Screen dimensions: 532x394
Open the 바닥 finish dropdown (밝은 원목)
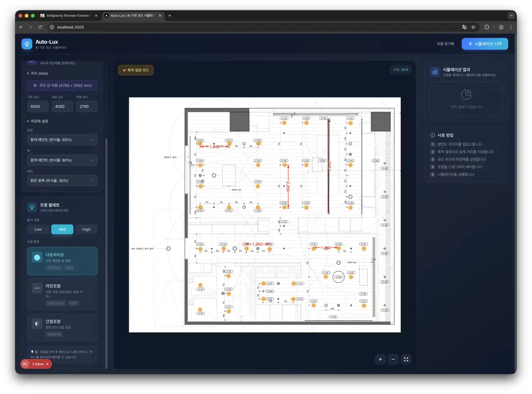click(62, 181)
